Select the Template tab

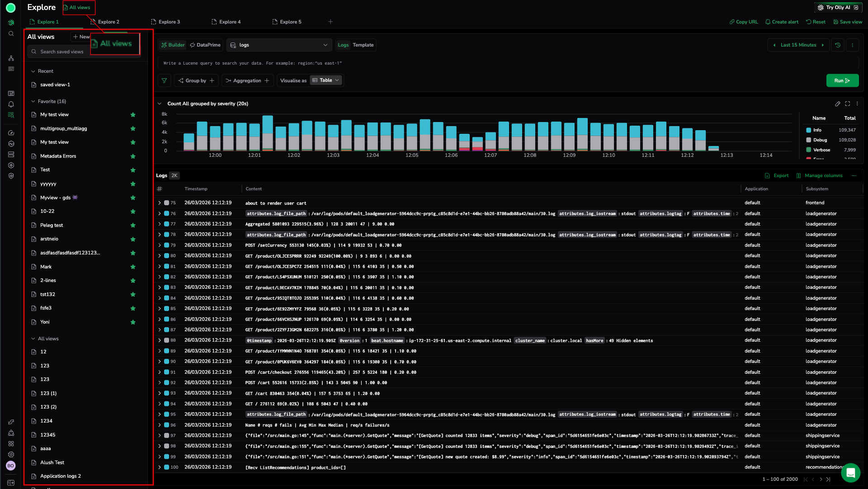[x=363, y=45]
